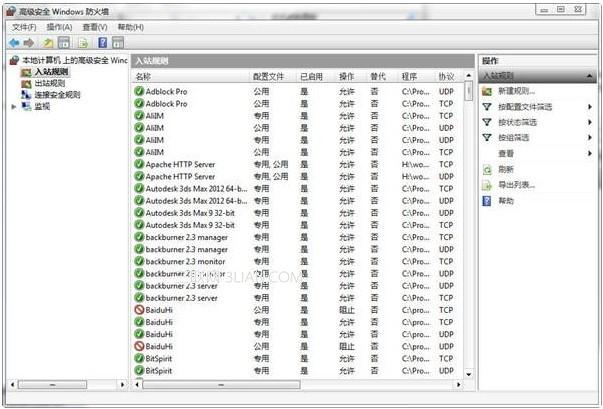Viewport: 603px width, 409px height.
Task: Click the green check icon of the BitSpirit TCP rule
Action: click(139, 359)
